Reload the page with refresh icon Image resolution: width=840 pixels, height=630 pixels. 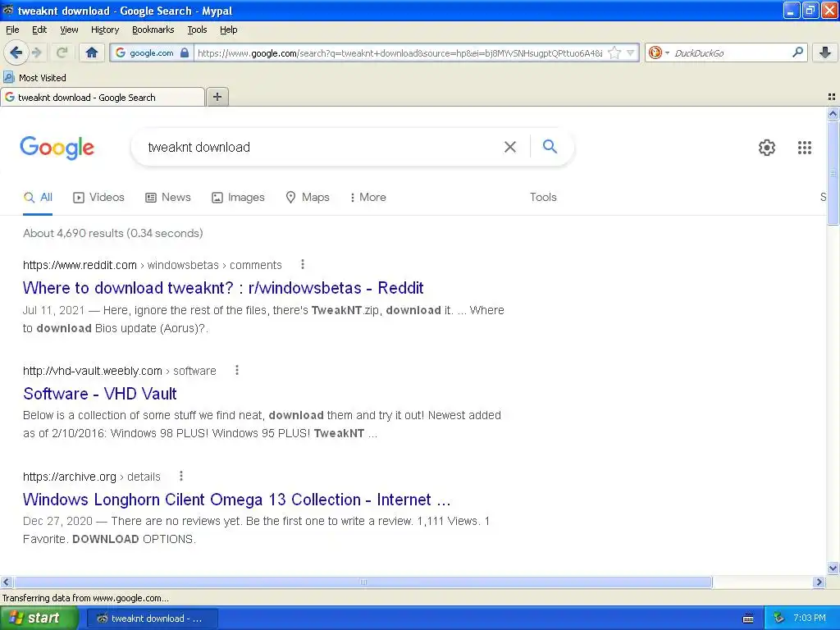62,52
